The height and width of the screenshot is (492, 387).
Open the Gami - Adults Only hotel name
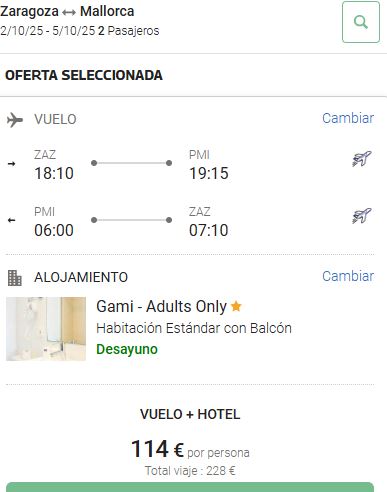(x=161, y=306)
